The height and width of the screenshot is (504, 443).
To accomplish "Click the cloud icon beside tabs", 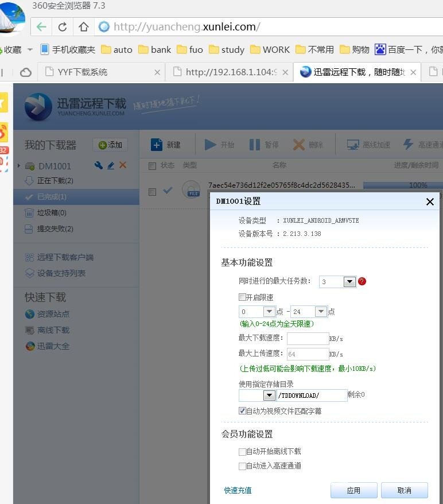I will click(x=26, y=72).
